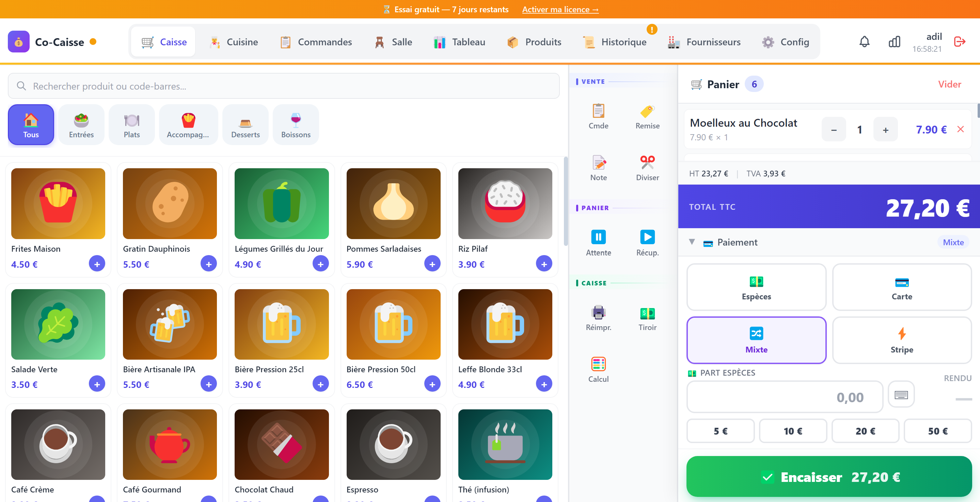980x502 pixels.
Task: Select Espèces payment method
Action: (756, 287)
